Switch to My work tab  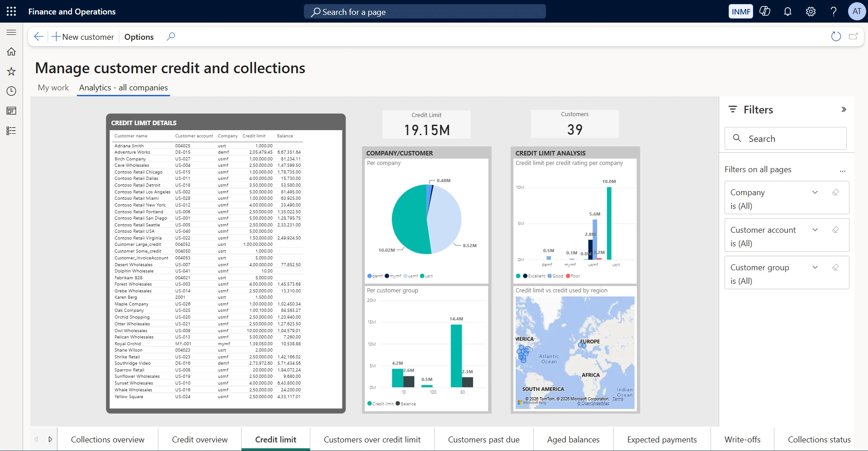(x=53, y=88)
